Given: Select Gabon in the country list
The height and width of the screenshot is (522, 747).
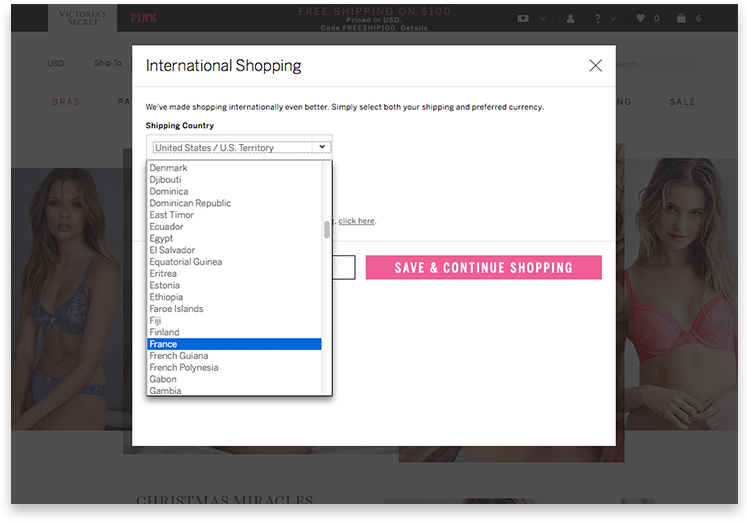Looking at the screenshot, I should click(x=234, y=379).
